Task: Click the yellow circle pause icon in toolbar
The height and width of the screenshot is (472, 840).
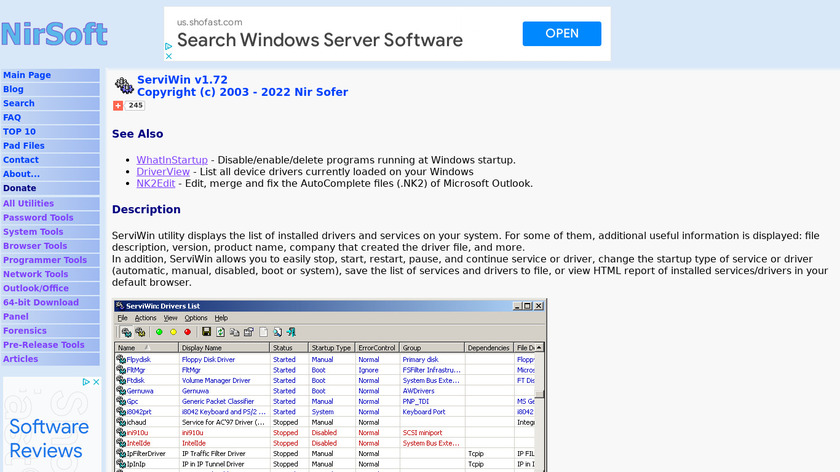Action: click(173, 331)
